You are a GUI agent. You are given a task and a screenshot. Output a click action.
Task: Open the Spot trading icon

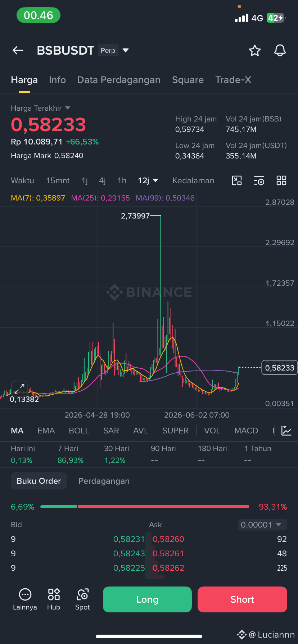82,599
